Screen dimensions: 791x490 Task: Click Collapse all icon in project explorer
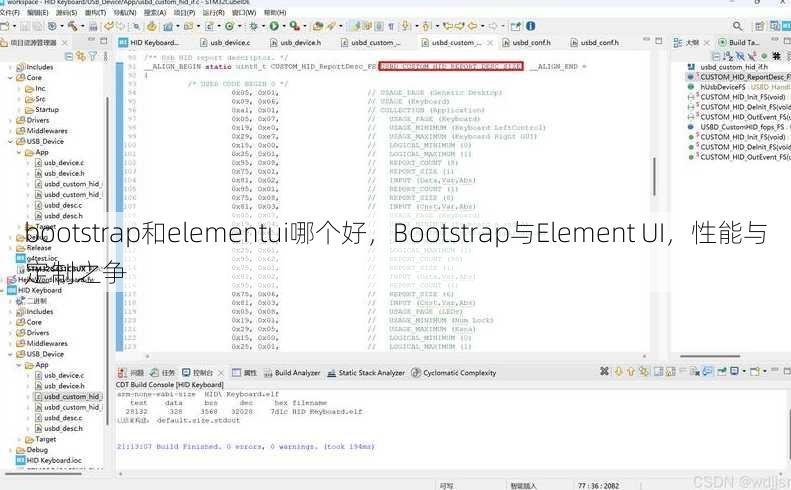coord(69,56)
